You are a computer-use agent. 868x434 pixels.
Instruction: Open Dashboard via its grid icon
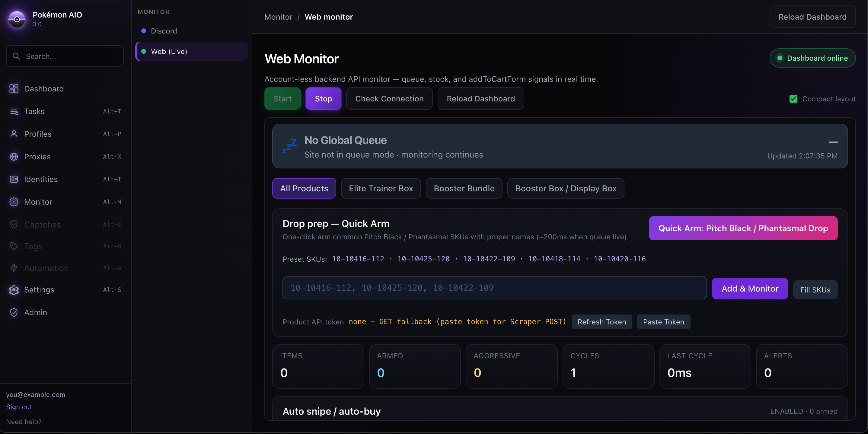14,89
